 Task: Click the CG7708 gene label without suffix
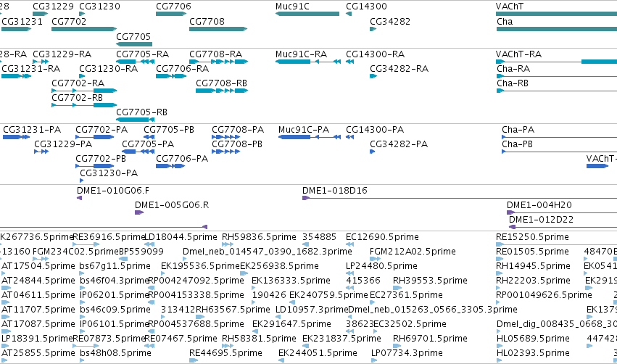207,21
